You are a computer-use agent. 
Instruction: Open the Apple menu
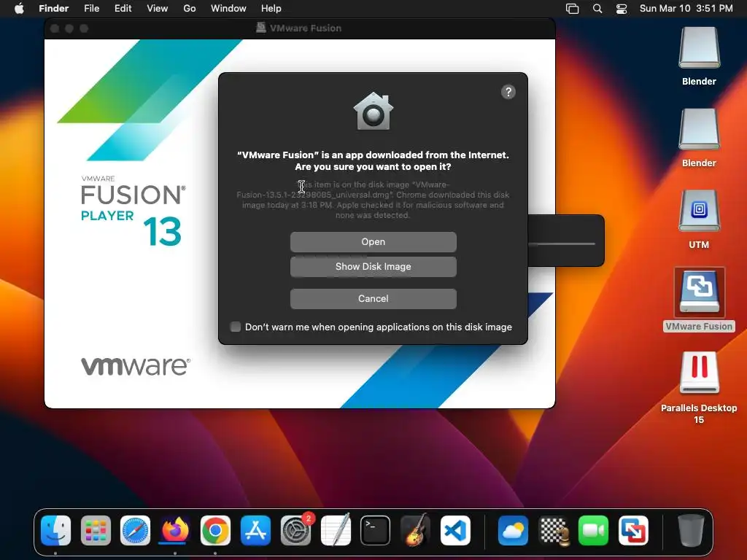(19, 9)
